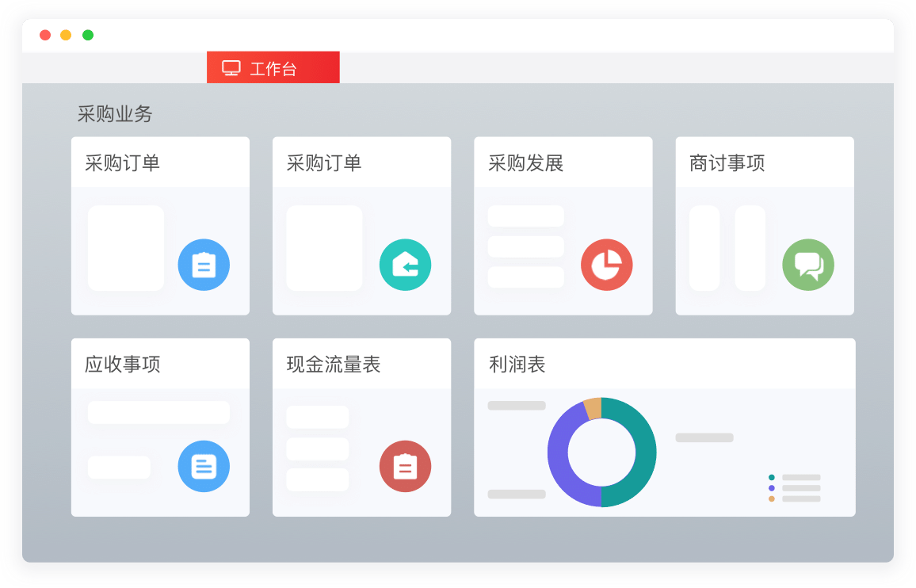Screen dimensions: 916x588
Task: Click the purple legend dot in 利润表
Action: pyautogui.click(x=772, y=488)
